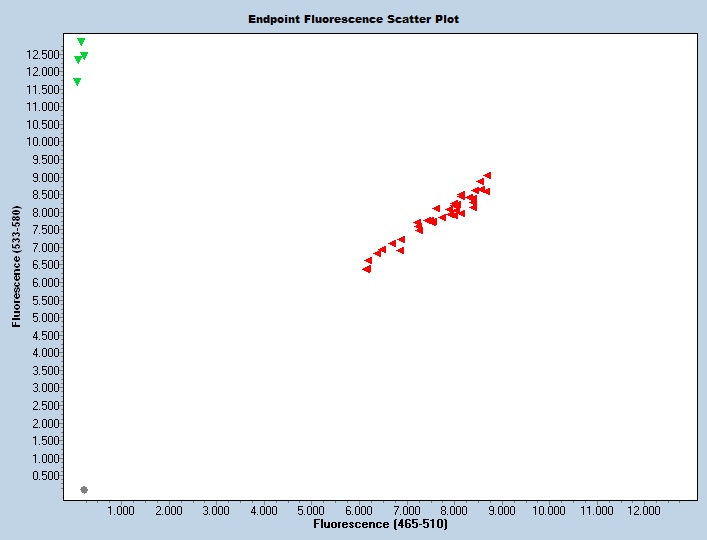The height and width of the screenshot is (540, 707).
Task: Select the topmost green triangle data point
Action: pos(81,42)
